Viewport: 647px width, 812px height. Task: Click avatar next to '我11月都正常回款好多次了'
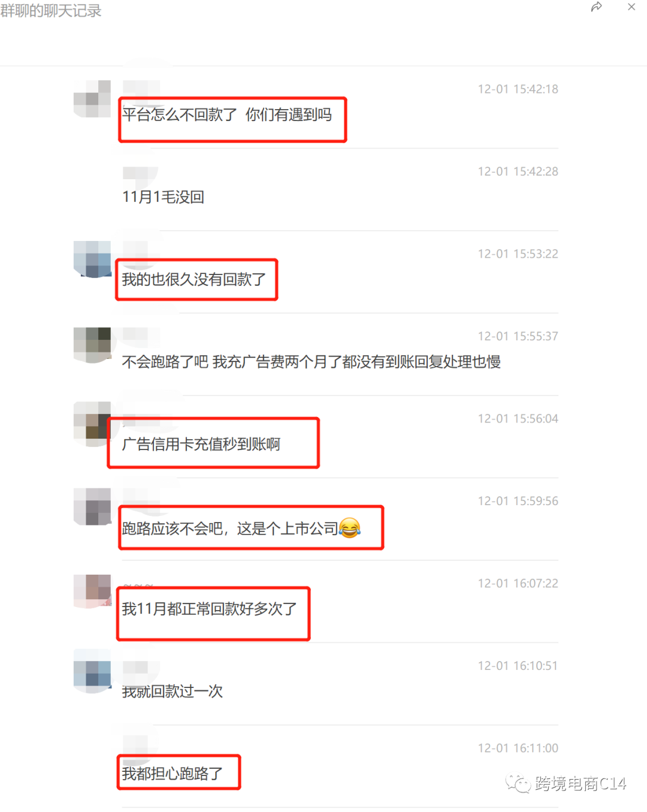[x=92, y=591]
